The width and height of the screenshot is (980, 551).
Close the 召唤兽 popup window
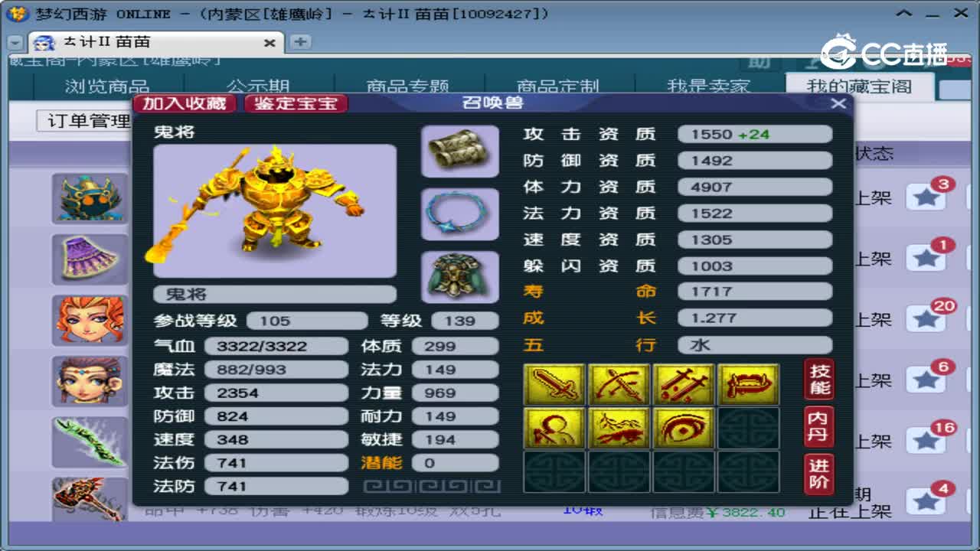click(x=838, y=103)
